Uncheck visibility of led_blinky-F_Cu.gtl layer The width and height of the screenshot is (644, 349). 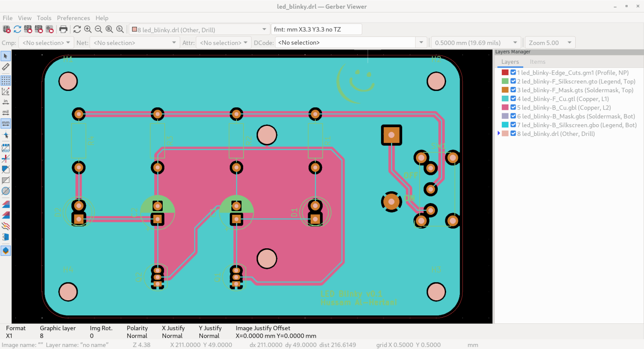[513, 98]
